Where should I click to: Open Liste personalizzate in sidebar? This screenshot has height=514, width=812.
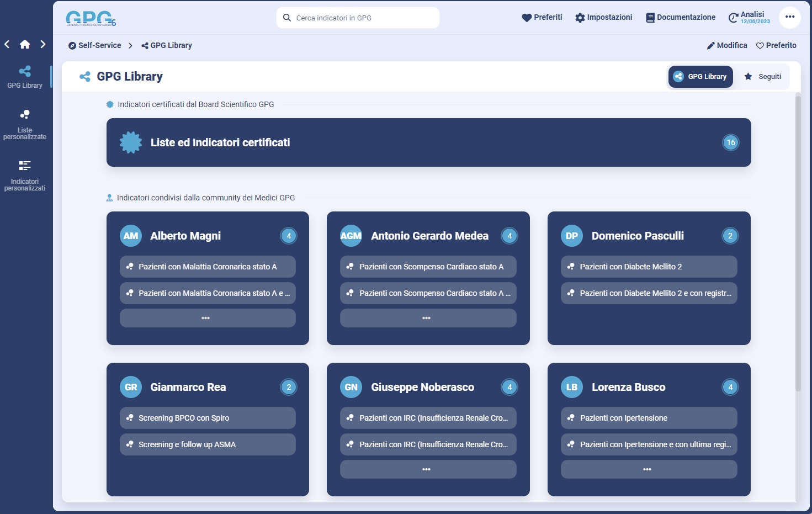pyautogui.click(x=25, y=124)
